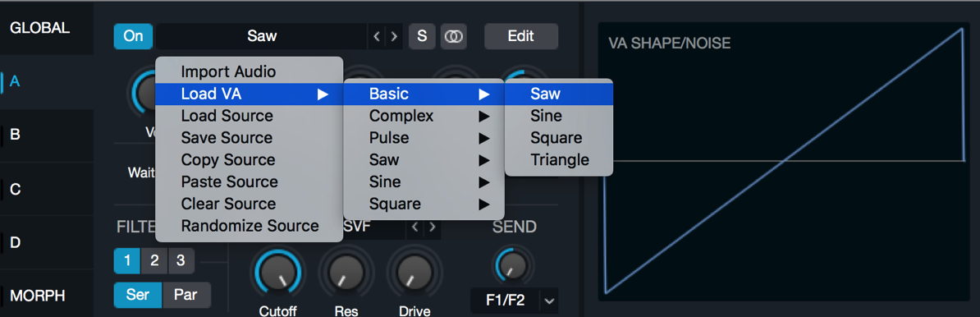Choose Randomize Source menu entry
Screen dimensions: 980x317
coord(249,226)
